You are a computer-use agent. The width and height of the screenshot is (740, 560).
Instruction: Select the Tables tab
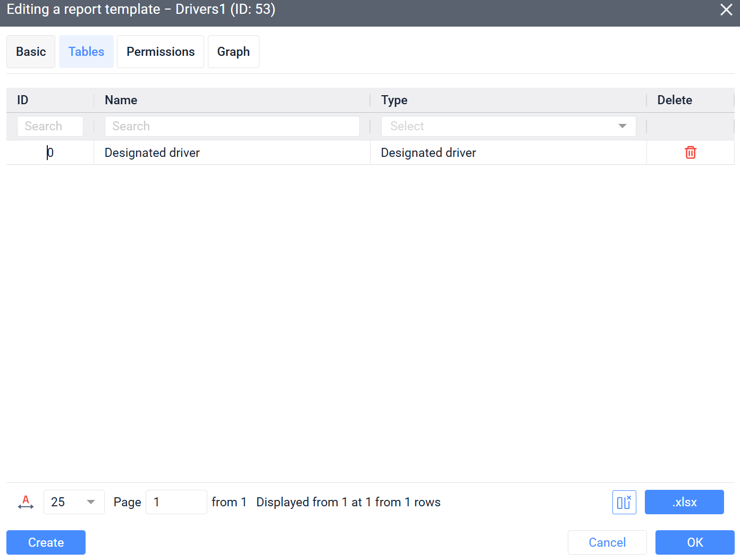(x=86, y=52)
